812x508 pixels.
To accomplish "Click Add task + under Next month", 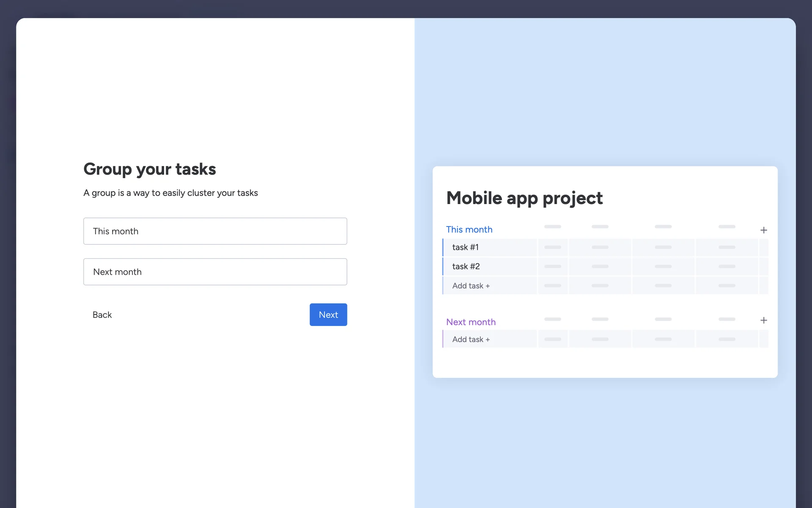I will coord(471,340).
